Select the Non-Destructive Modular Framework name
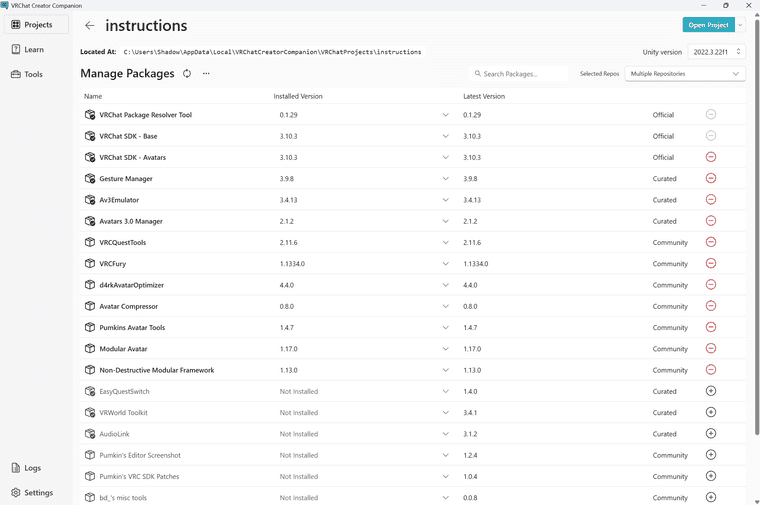Screen dimensions: 760x505 157,370
